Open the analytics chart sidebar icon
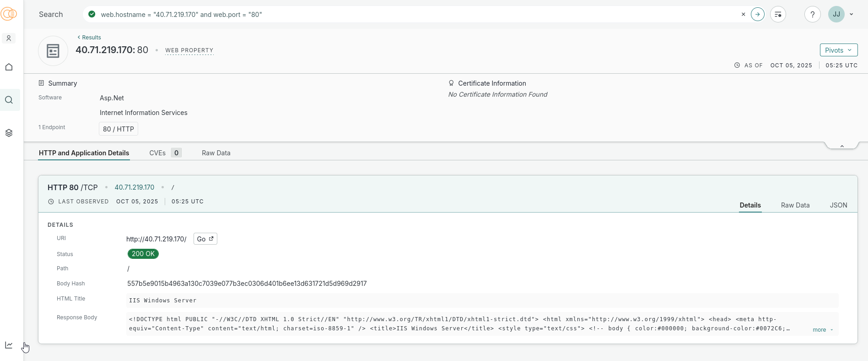868x361 pixels. click(x=9, y=345)
